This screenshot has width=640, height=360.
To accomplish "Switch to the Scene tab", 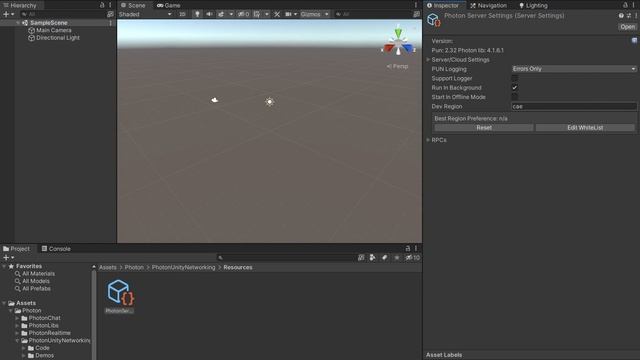I will click(133, 5).
